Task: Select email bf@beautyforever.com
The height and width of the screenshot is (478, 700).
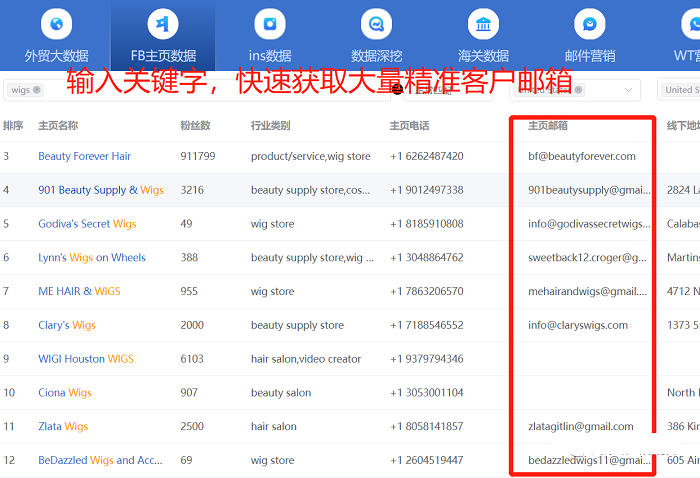Action: (582, 156)
